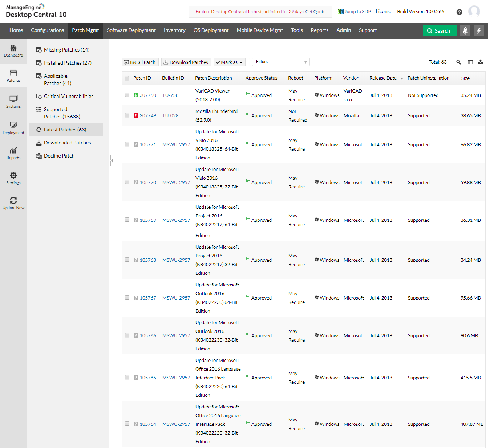Sort by Release Date column arrow
Image resolution: width=494 pixels, height=448 pixels.
(402, 78)
